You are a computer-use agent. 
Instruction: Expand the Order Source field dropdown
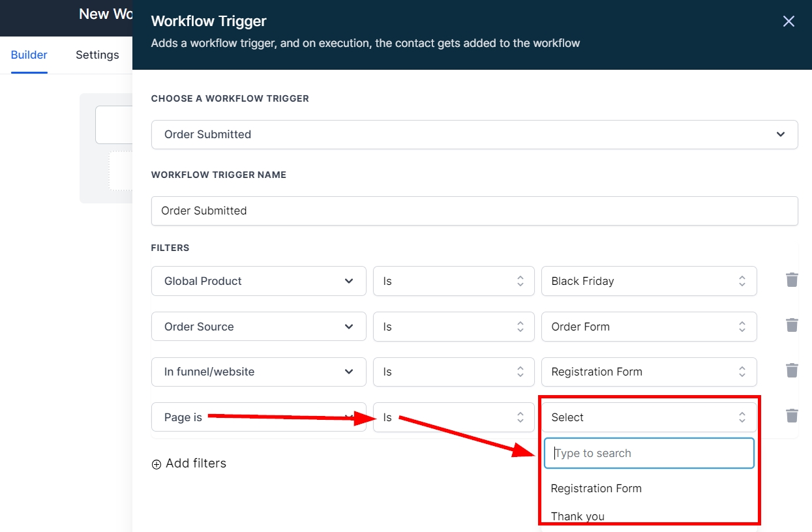(x=258, y=327)
